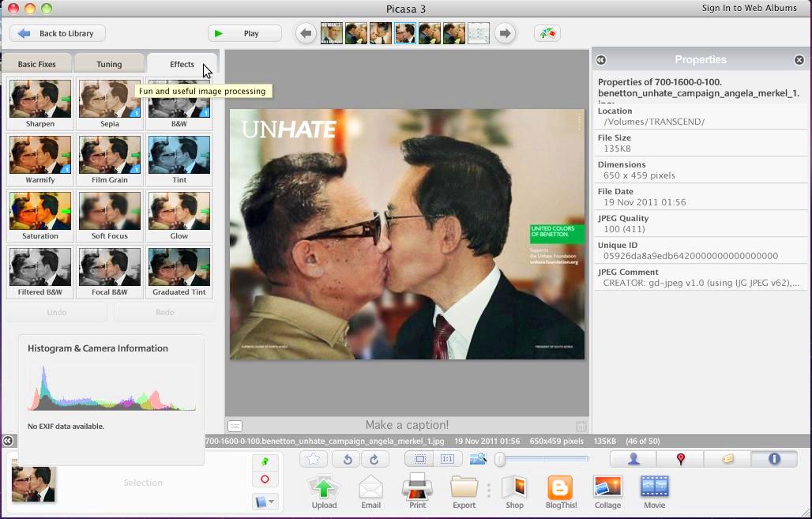Click the fit-photo-to-window icon

(x=419, y=459)
